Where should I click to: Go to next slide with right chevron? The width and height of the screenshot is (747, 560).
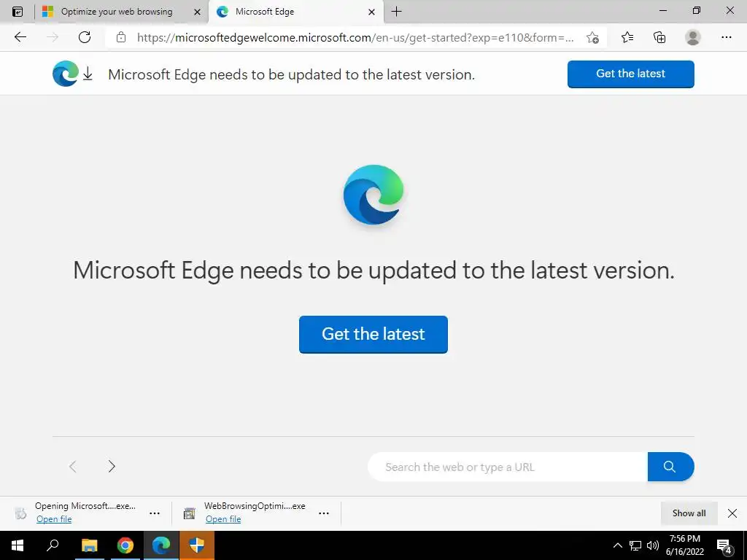coord(112,466)
